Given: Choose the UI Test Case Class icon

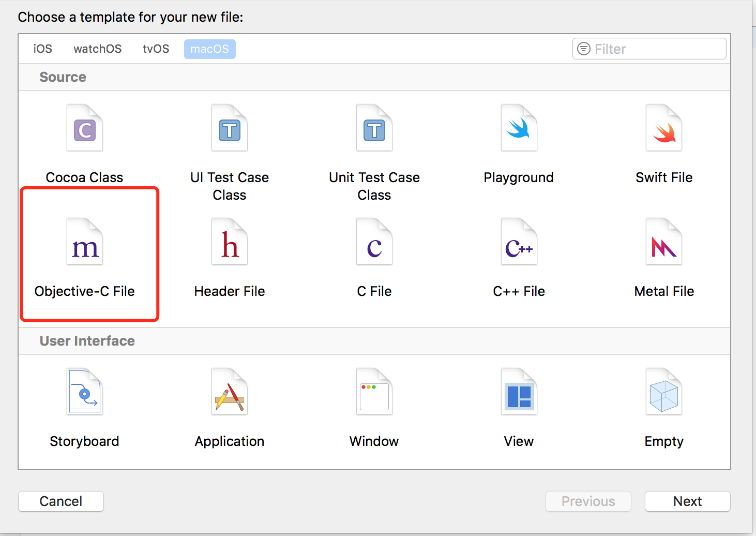Looking at the screenshot, I should point(230,128).
